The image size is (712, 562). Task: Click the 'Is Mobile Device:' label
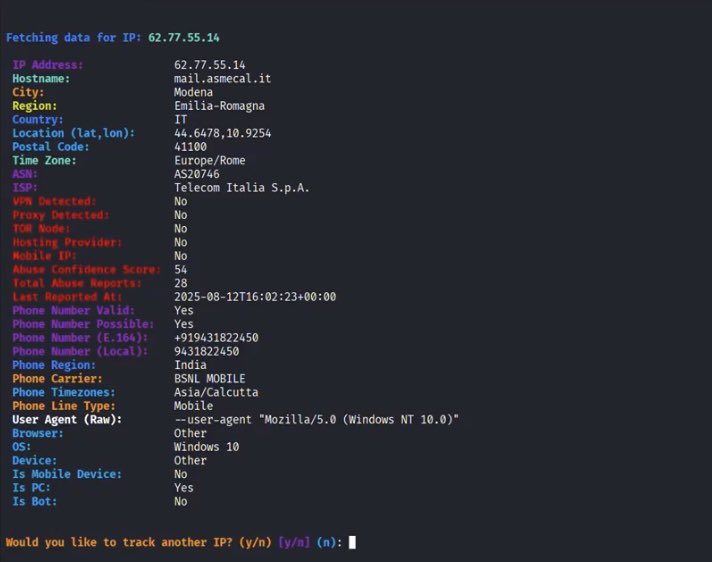pos(67,474)
